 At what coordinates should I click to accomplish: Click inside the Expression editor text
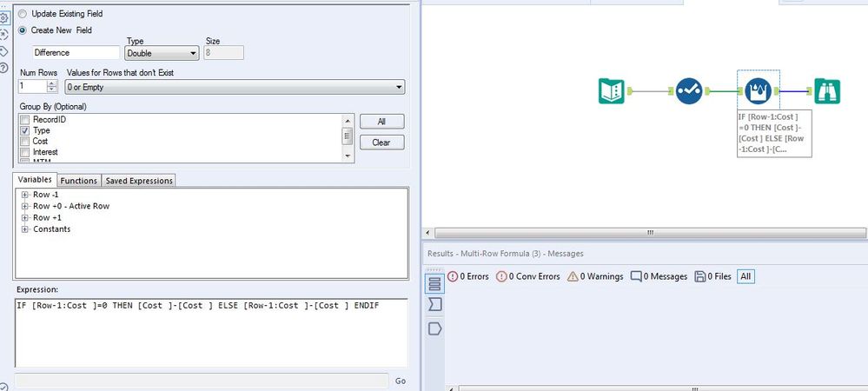tap(211, 332)
